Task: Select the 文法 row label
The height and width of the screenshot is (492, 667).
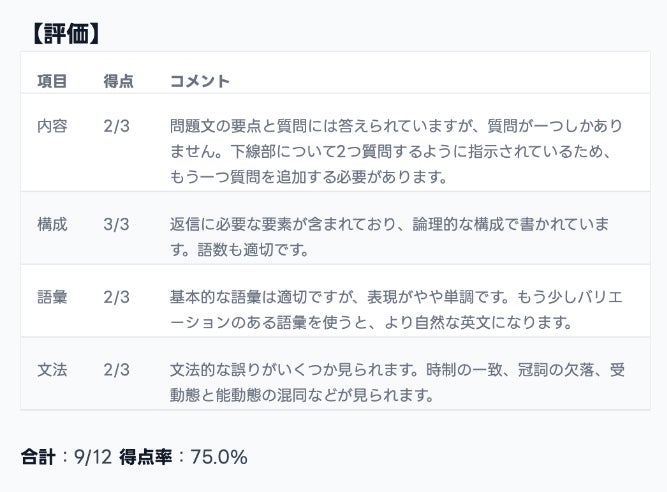Action: point(52,370)
